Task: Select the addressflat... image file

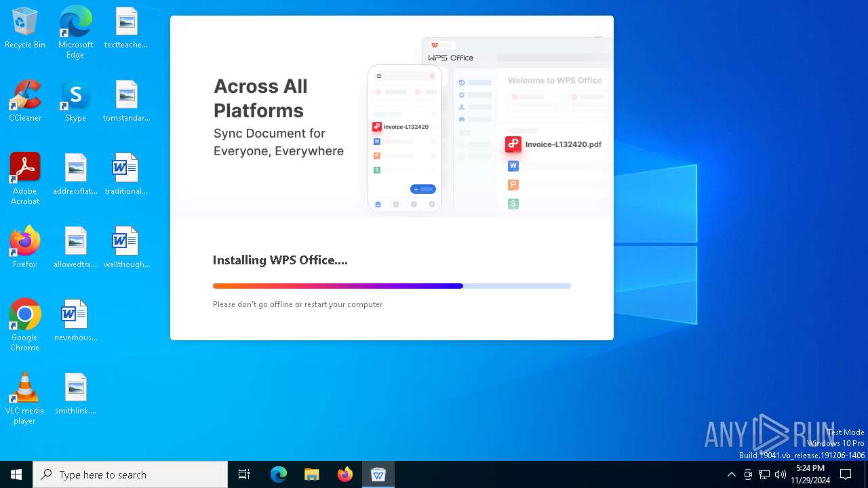Action: 75,174
